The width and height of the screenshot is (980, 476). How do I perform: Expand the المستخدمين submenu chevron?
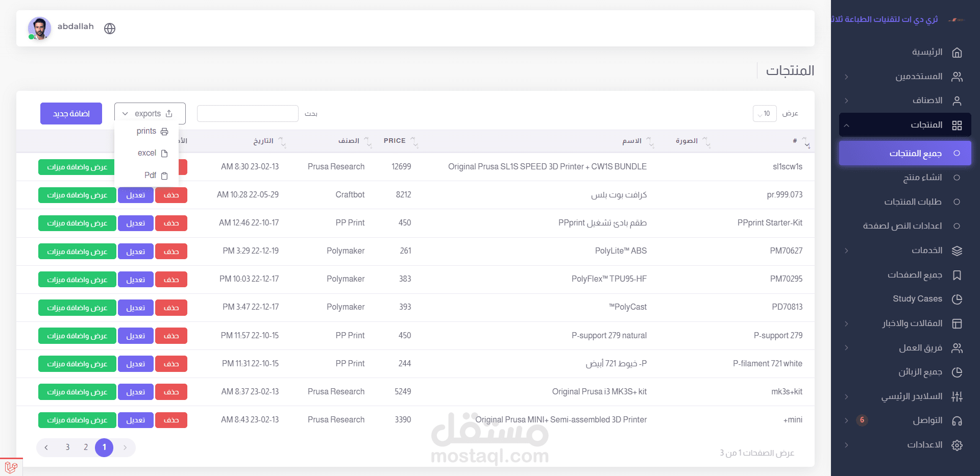click(x=846, y=77)
